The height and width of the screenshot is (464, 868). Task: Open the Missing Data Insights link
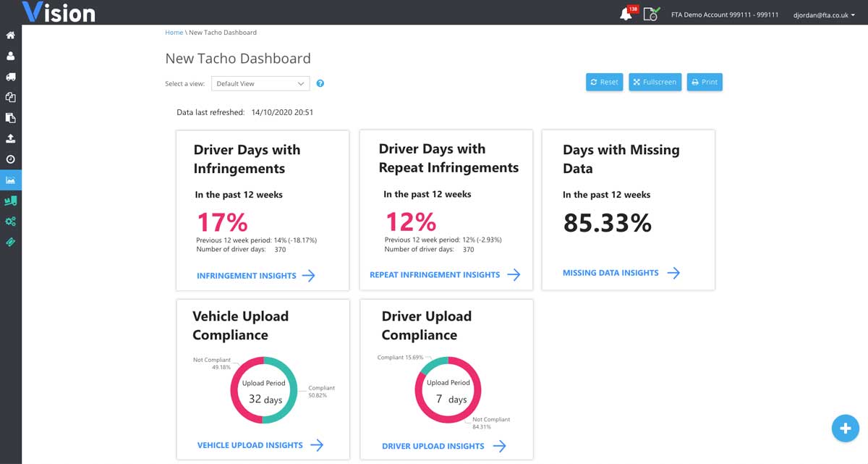[x=621, y=273]
